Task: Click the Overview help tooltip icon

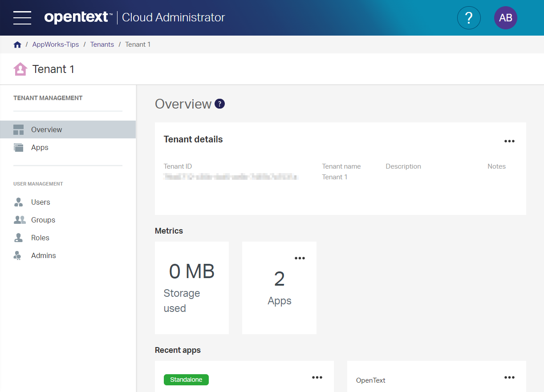Action: [219, 104]
